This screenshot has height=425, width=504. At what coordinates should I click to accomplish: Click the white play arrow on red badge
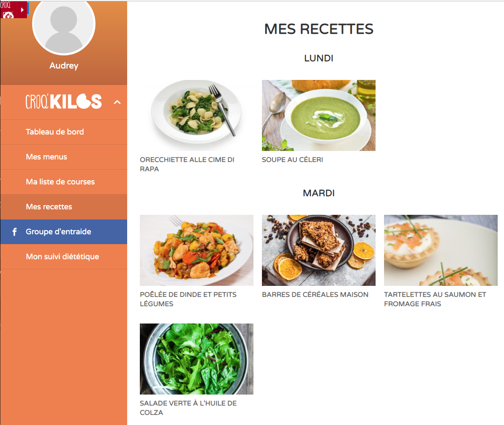[22, 10]
